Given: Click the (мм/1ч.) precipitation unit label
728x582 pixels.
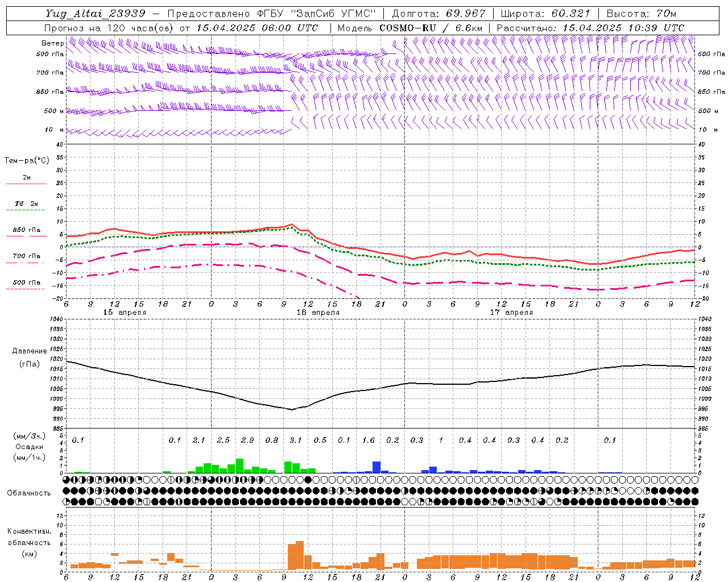Looking at the screenshot, I should [30, 458].
